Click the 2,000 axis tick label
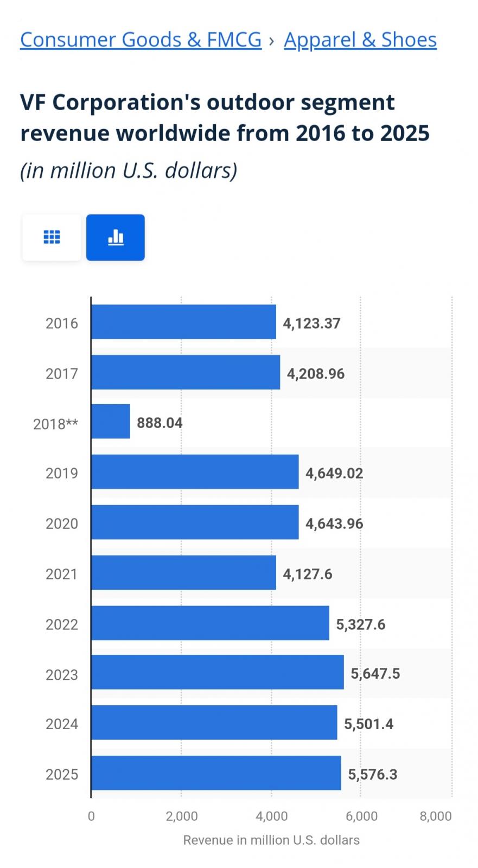Viewport: 478px width, 868px height. click(x=182, y=816)
